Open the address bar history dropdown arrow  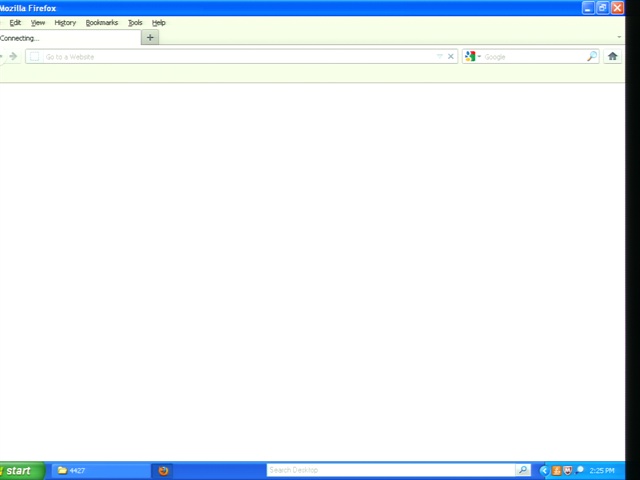pyautogui.click(x=440, y=56)
